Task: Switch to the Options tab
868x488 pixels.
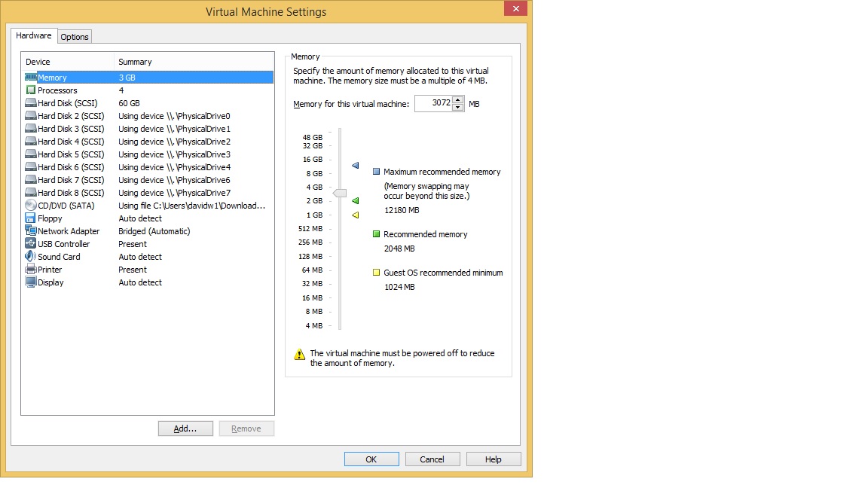Action: click(x=75, y=37)
